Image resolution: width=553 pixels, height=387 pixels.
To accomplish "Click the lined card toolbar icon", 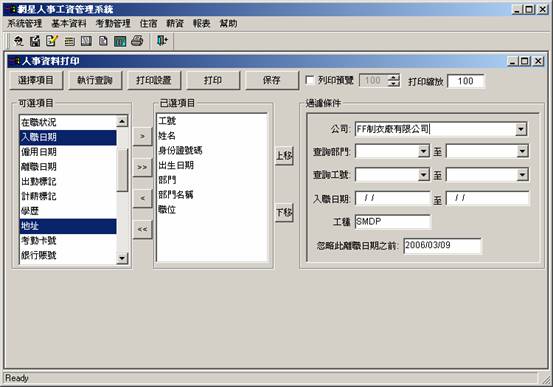I will click(x=69, y=41).
